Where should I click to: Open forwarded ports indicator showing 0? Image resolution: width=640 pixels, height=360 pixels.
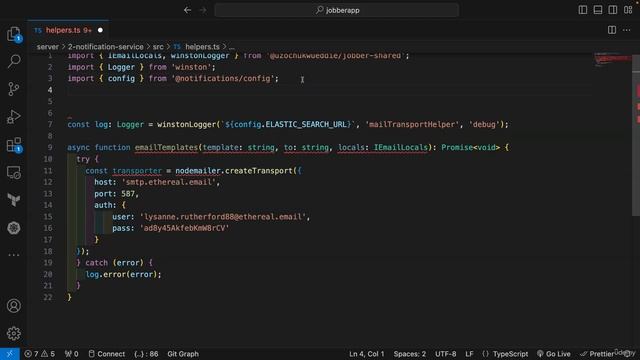(x=71, y=354)
